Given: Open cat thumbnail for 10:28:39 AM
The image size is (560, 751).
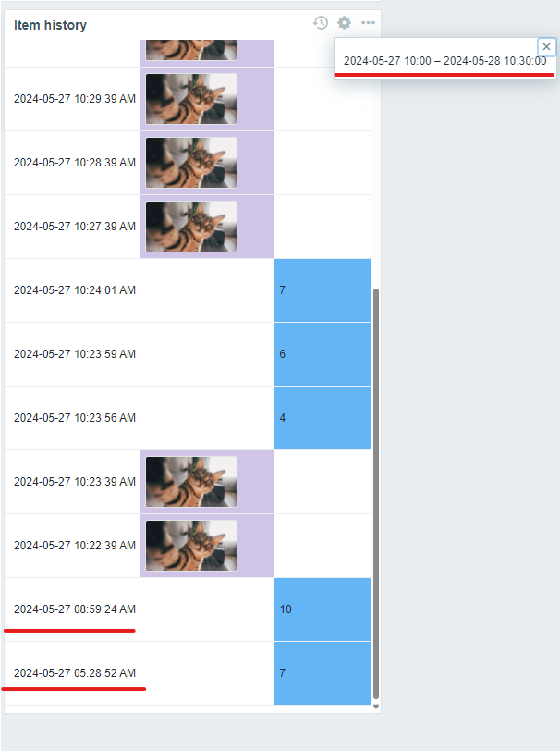Looking at the screenshot, I should pyautogui.click(x=191, y=163).
